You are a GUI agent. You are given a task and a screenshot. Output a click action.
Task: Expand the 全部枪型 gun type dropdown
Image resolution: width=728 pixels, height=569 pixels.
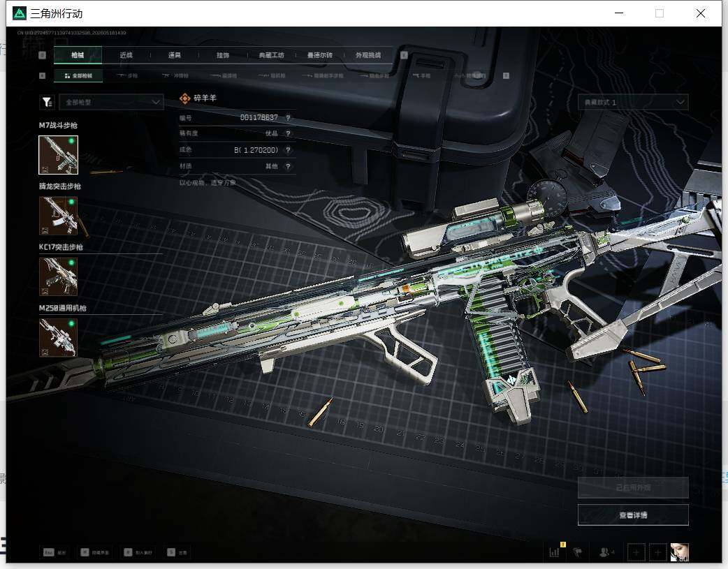point(111,102)
